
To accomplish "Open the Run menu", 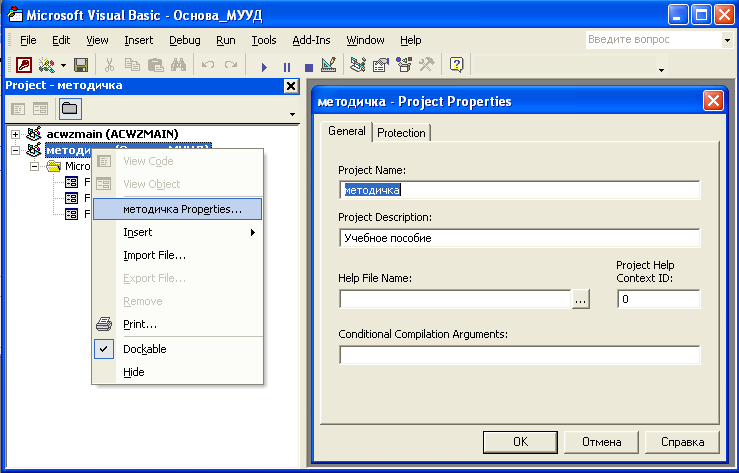I will click(226, 41).
